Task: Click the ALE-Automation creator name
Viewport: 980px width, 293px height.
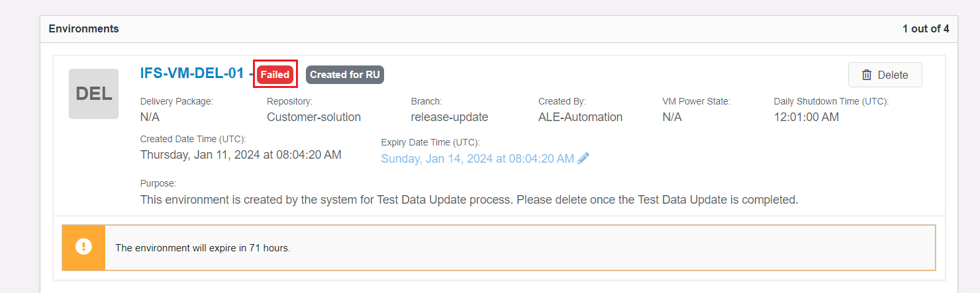Action: pyautogui.click(x=580, y=117)
